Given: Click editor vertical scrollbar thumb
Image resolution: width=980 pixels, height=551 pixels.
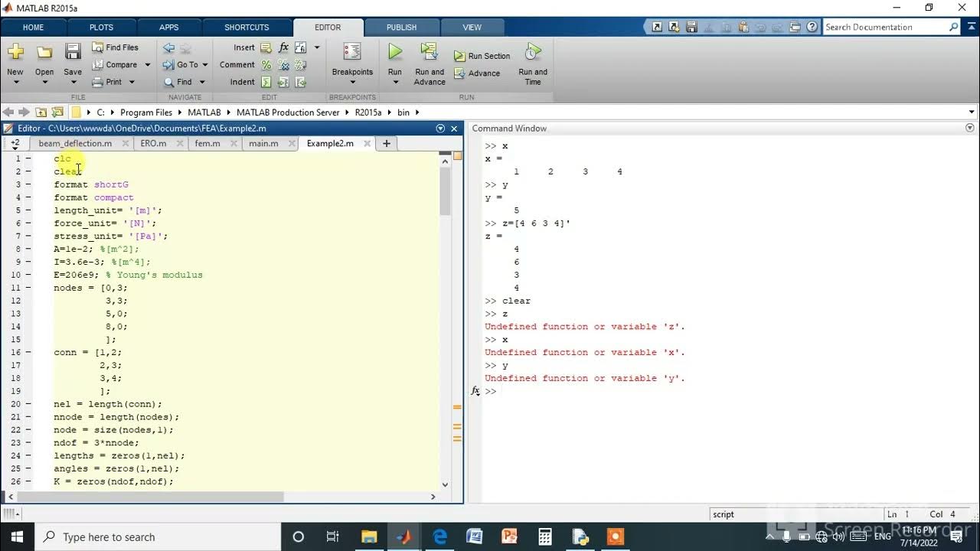Looking at the screenshot, I should pos(445,191).
